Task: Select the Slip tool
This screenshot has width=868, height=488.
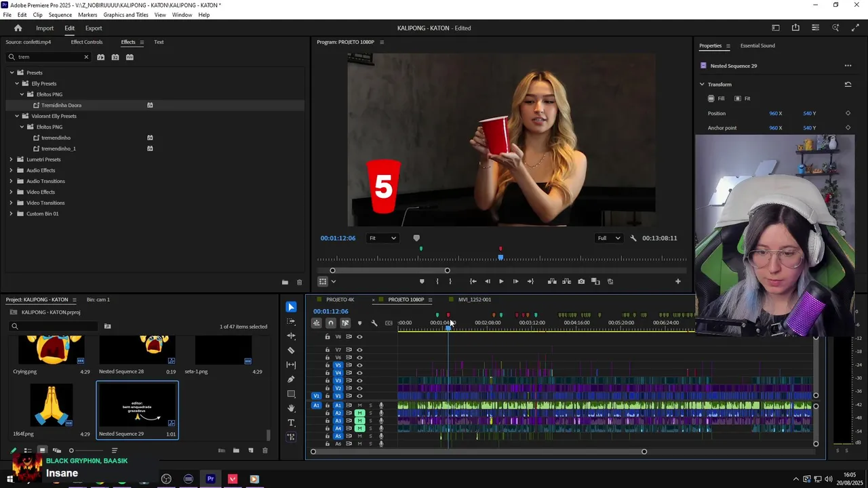Action: click(x=291, y=365)
